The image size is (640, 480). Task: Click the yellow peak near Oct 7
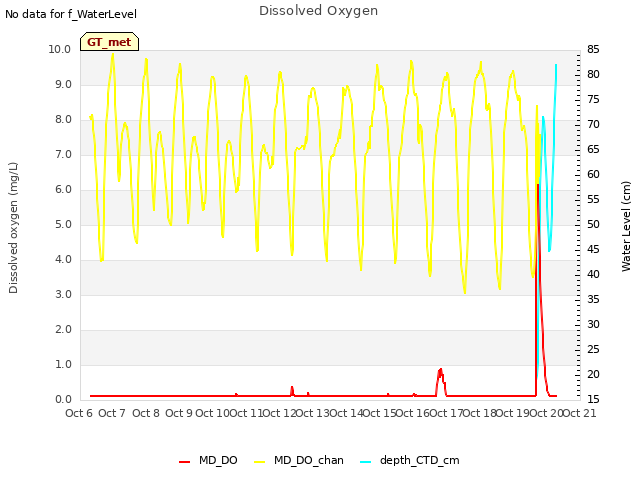(x=113, y=54)
